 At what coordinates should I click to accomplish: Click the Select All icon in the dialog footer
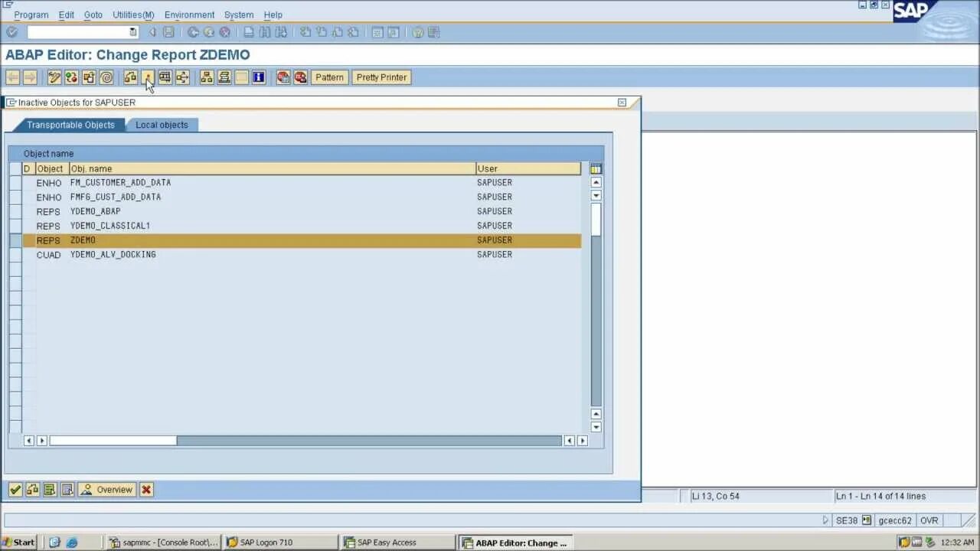50,490
